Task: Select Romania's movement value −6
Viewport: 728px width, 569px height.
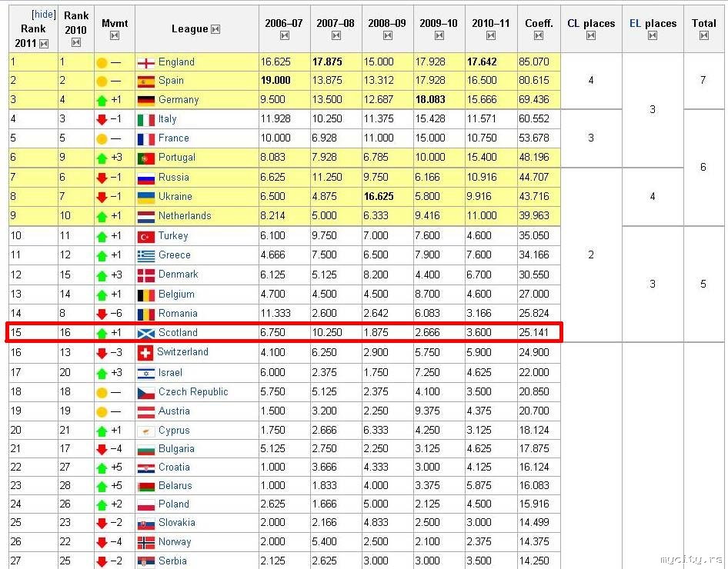Action: tap(116, 314)
